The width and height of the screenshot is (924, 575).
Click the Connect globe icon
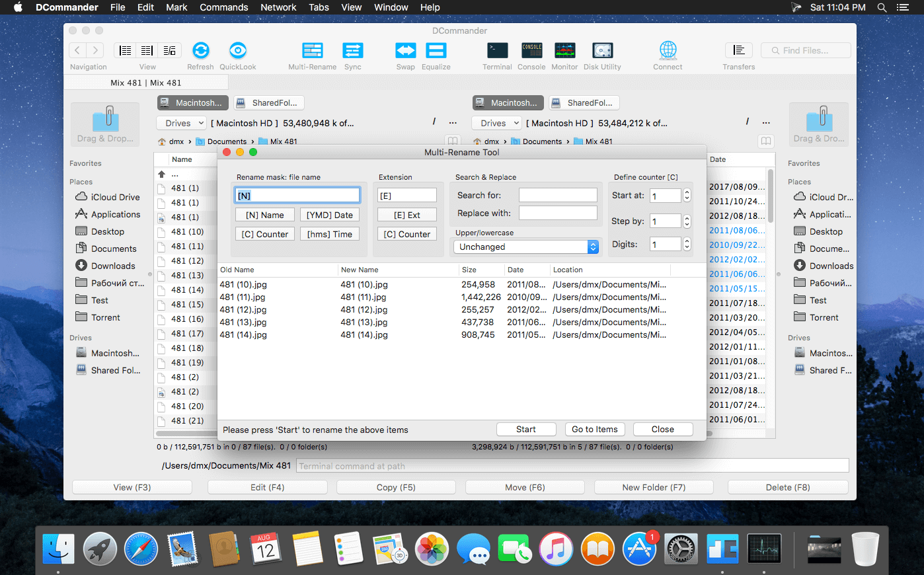tap(668, 50)
